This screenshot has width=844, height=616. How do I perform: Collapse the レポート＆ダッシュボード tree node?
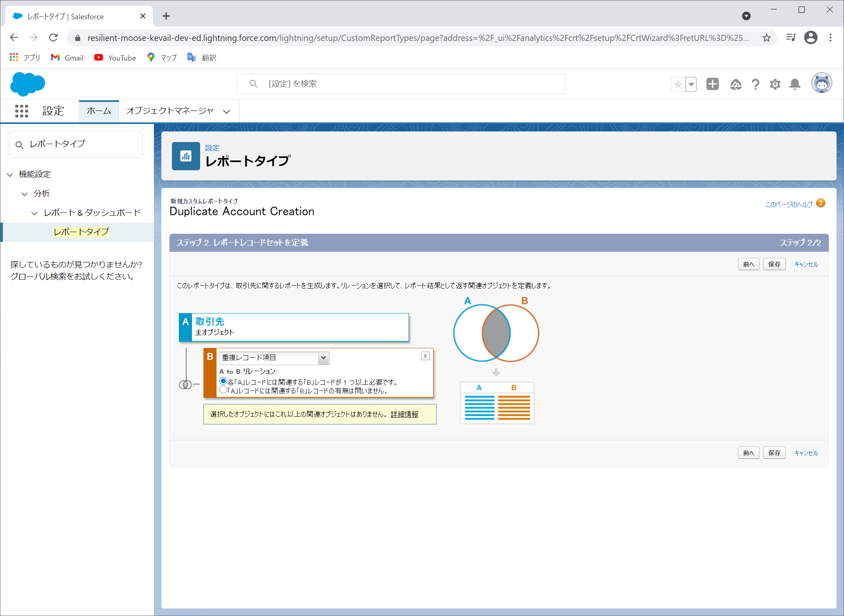[34, 213]
